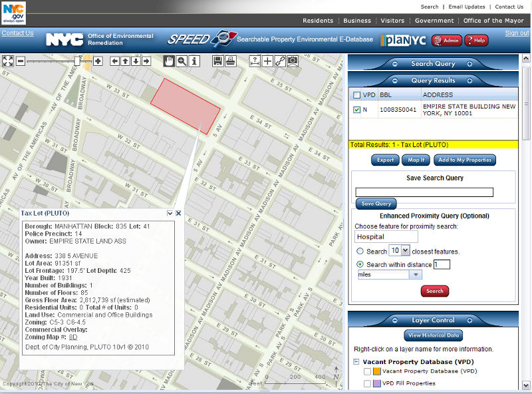Open the Help button
Screen dimensions: 532x394
tap(476, 41)
